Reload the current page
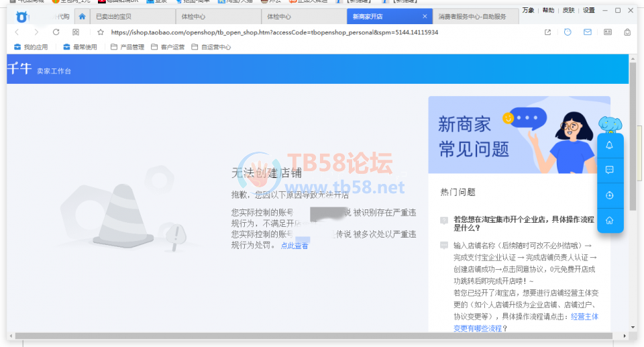 point(56,32)
